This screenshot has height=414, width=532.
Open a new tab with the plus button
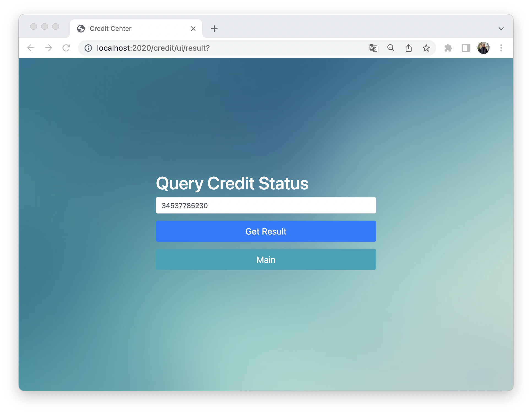point(214,29)
